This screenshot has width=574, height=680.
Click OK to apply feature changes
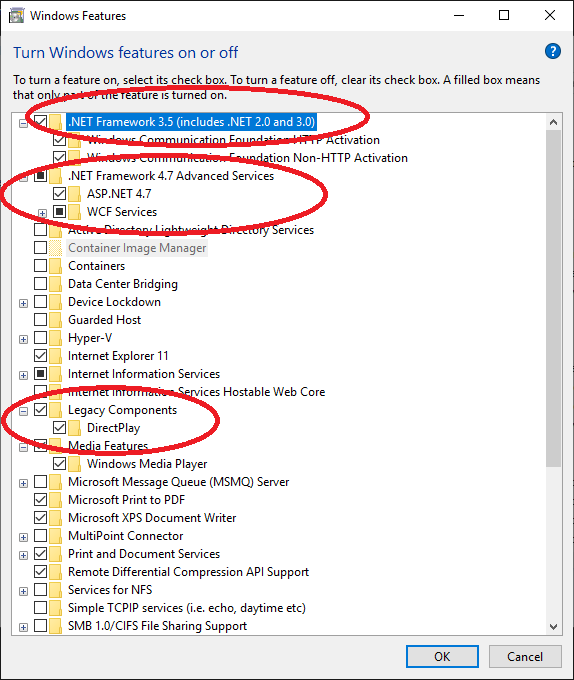click(442, 657)
